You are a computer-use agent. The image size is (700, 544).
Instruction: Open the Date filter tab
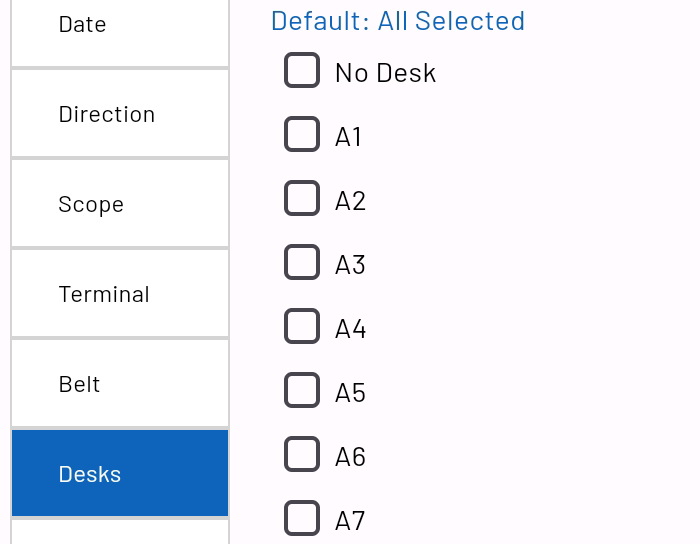pos(119,25)
